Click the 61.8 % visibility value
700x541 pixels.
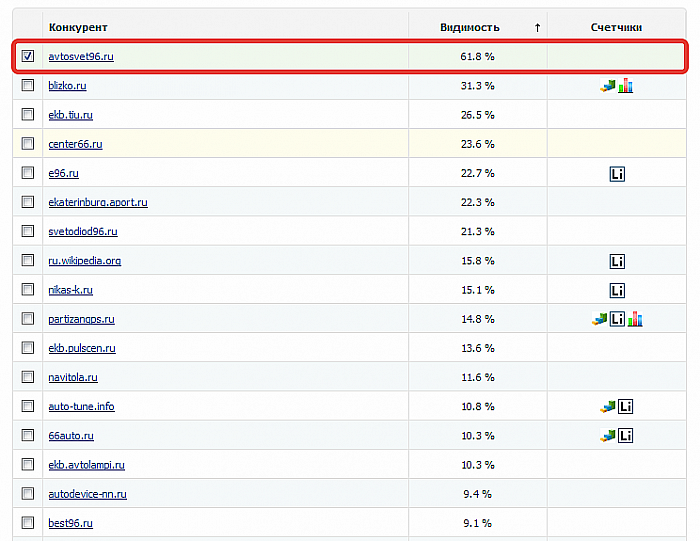coord(477,57)
